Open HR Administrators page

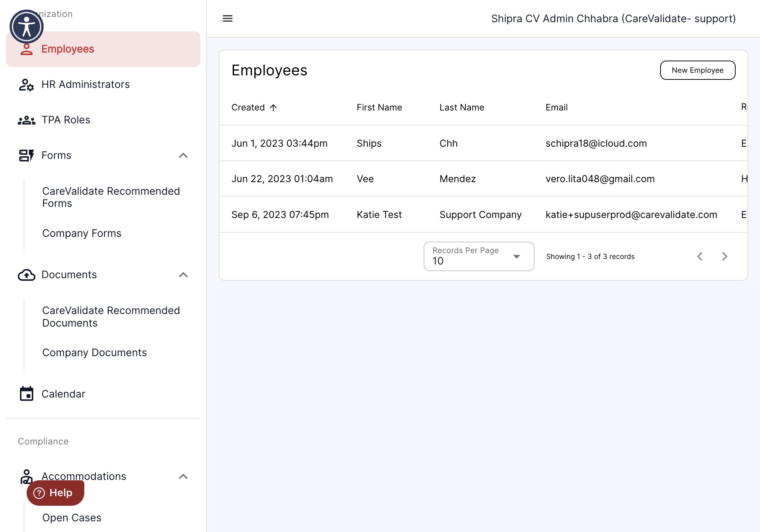(x=103, y=85)
